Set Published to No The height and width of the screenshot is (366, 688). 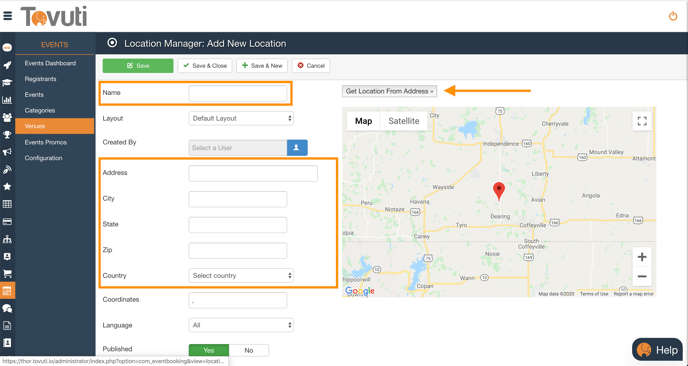coord(249,350)
